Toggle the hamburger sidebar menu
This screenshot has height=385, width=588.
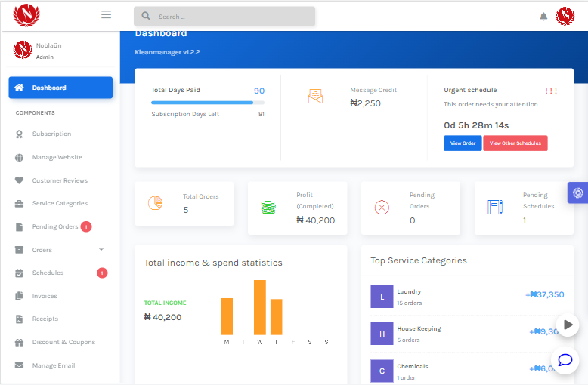pyautogui.click(x=106, y=15)
